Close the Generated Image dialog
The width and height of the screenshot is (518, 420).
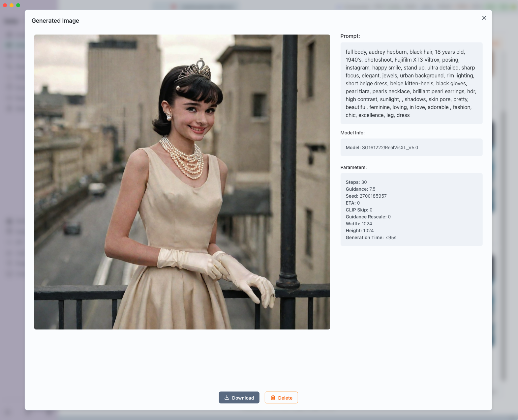484,18
